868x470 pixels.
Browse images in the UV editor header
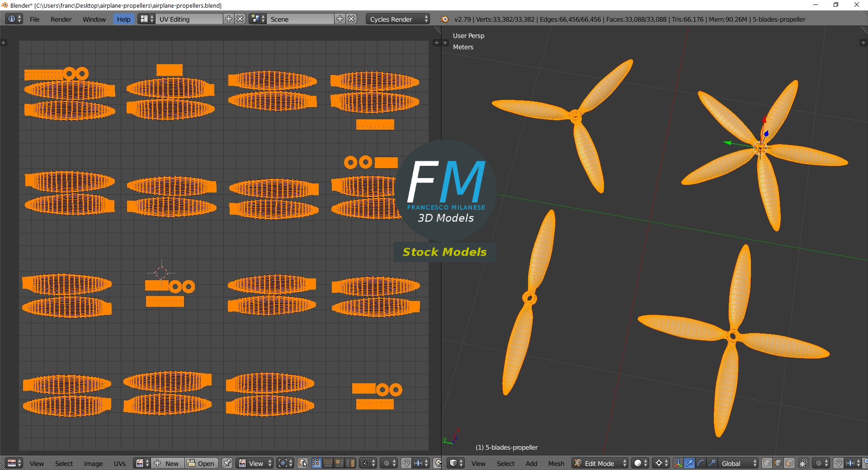point(142,463)
